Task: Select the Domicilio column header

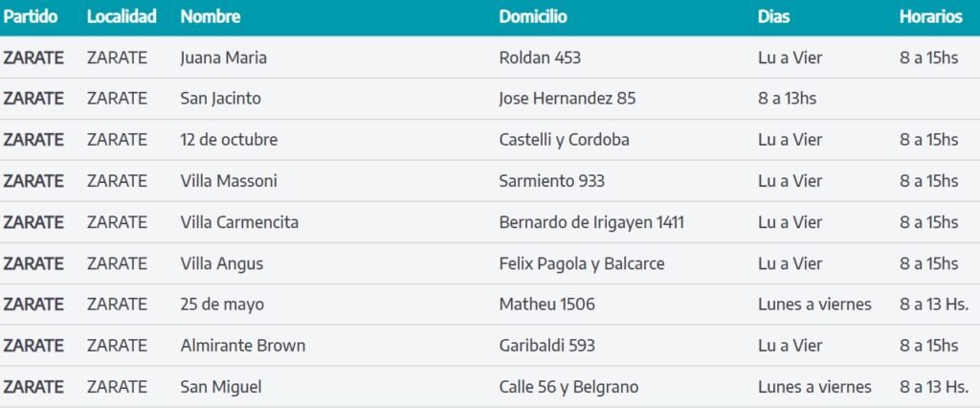Action: (532, 17)
